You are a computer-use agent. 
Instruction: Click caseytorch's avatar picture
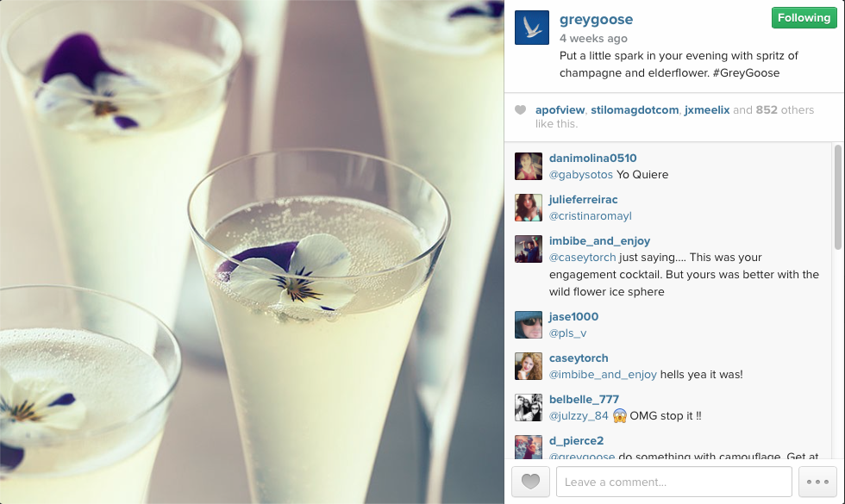[x=528, y=366]
